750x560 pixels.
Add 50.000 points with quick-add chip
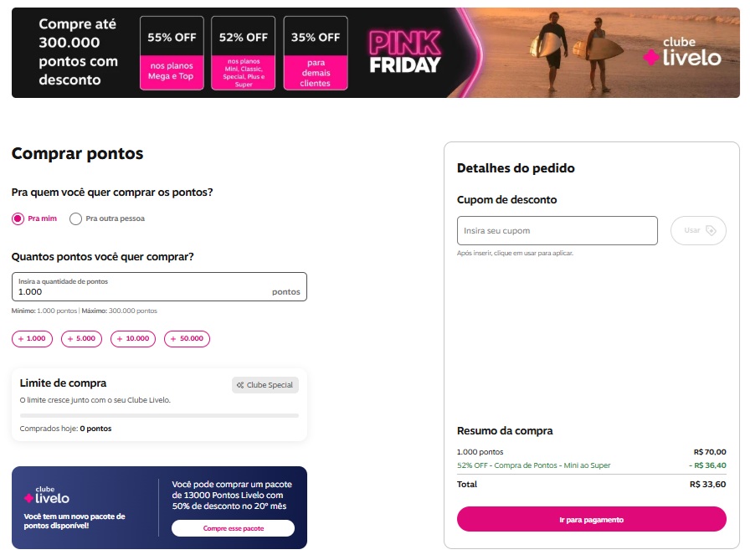pos(187,339)
